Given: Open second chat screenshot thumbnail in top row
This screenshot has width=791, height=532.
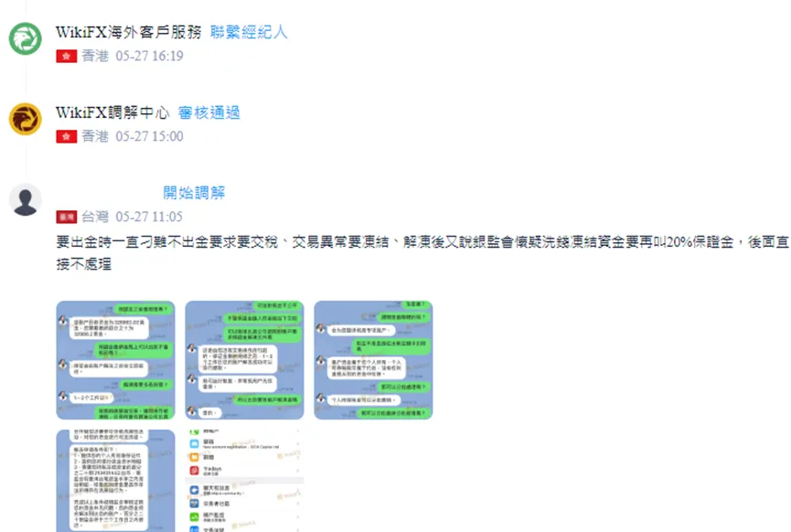Looking at the screenshot, I should point(245,360).
